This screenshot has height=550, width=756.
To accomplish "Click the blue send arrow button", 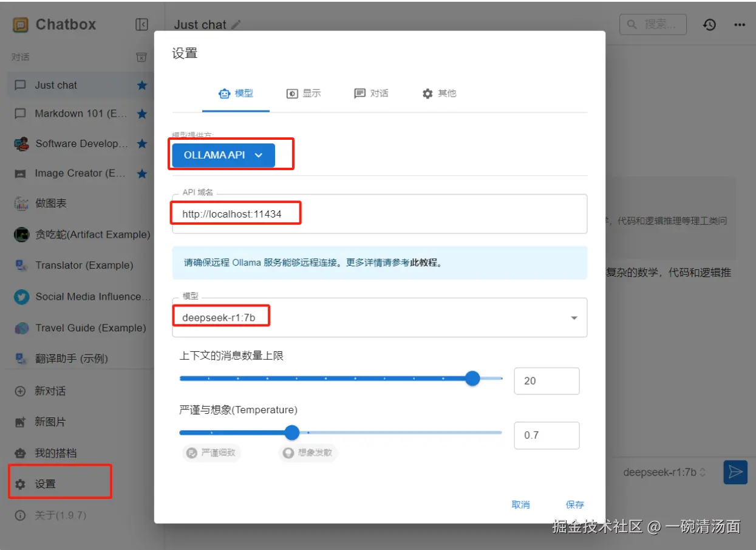I will pyautogui.click(x=735, y=472).
